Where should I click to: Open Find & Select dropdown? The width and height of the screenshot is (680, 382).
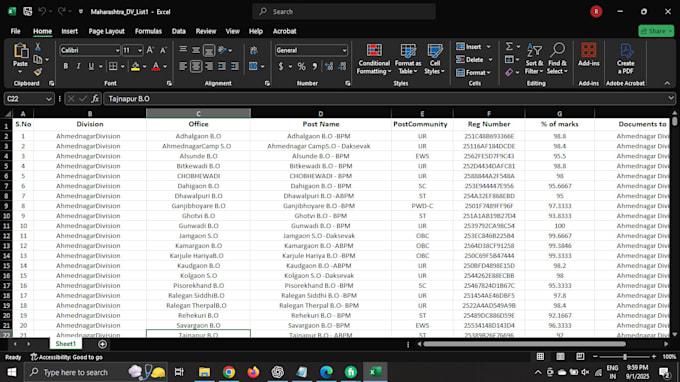tap(557, 59)
